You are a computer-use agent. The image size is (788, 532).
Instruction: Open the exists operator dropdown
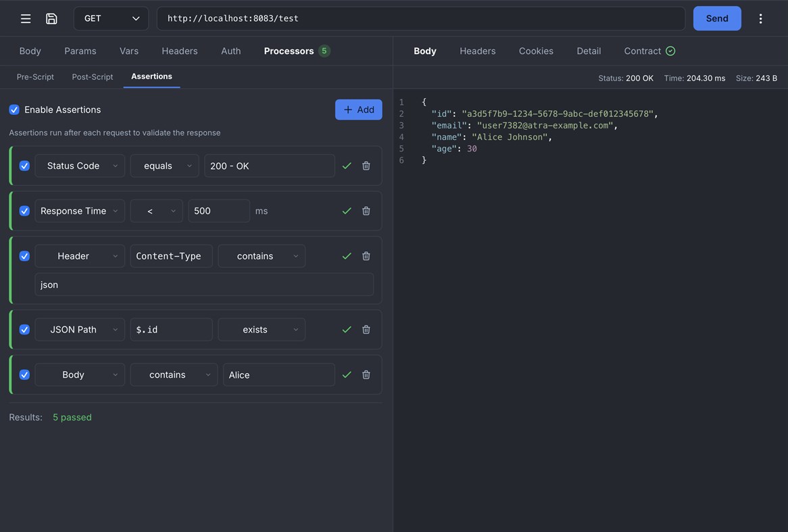pos(262,330)
